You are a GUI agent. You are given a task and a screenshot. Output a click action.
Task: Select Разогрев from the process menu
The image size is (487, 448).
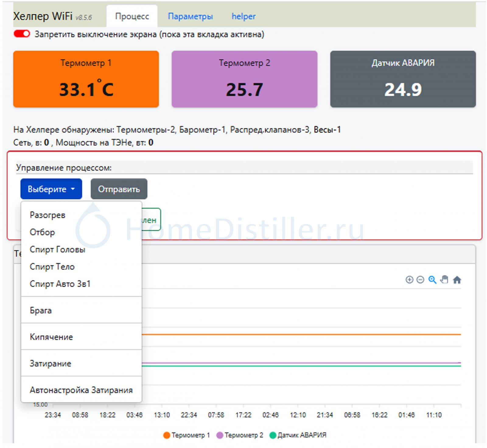81,215
